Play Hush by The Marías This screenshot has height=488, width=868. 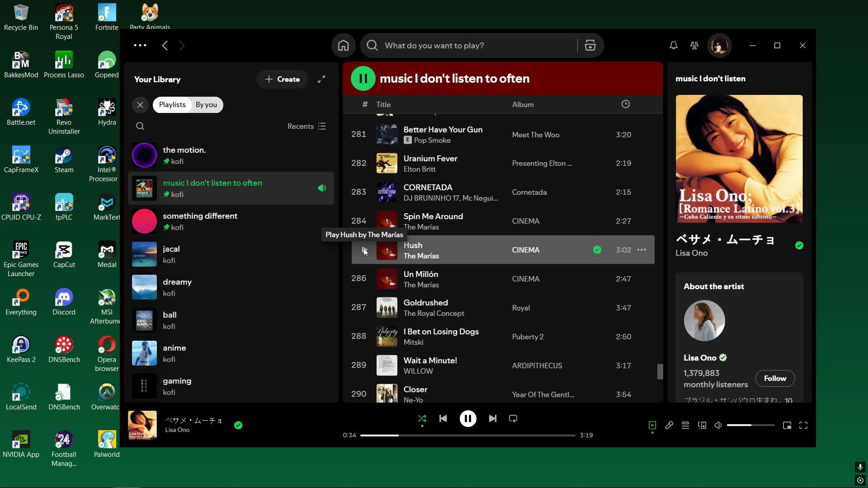pyautogui.click(x=364, y=250)
